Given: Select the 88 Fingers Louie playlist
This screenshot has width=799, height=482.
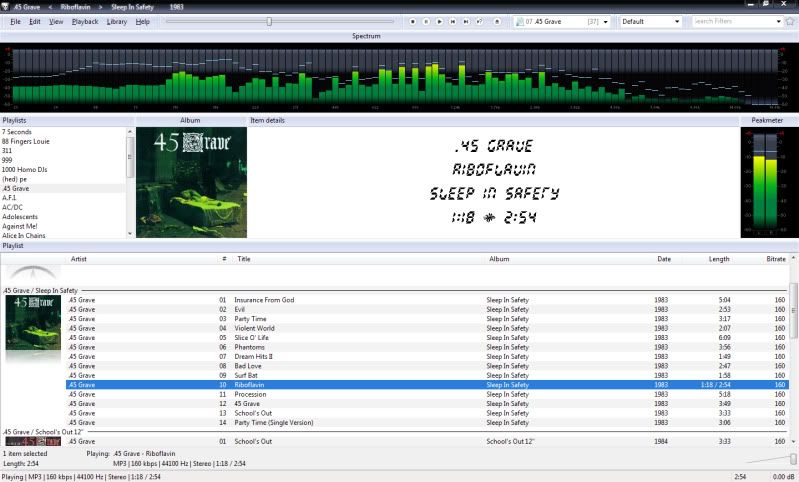Looking at the screenshot, I should pos(62,141).
